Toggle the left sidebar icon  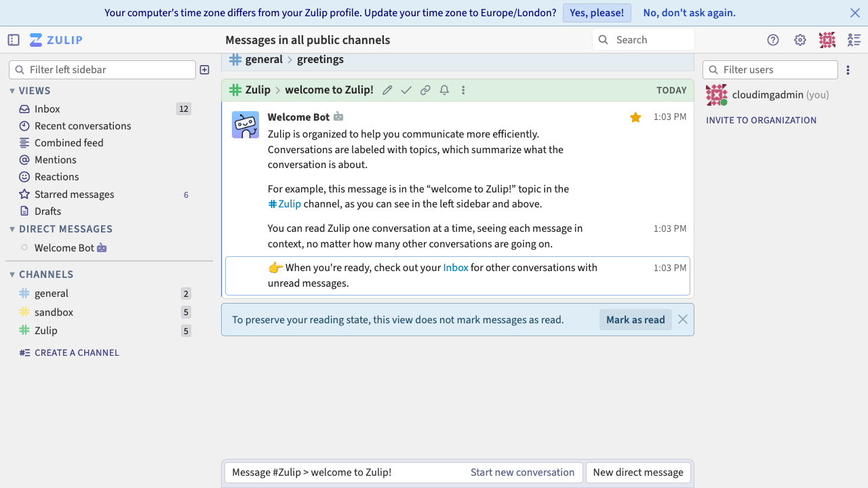point(14,40)
